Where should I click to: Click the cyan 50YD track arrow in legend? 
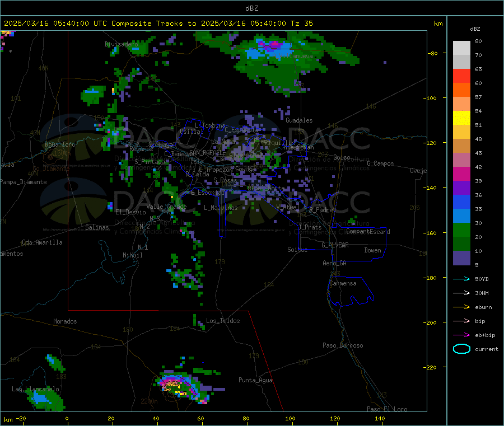461,279
